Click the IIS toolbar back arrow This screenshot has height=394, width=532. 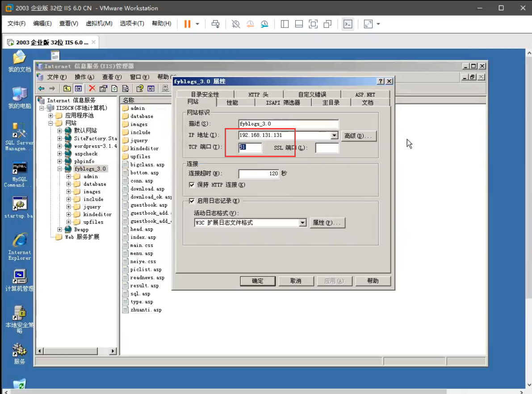click(x=41, y=88)
